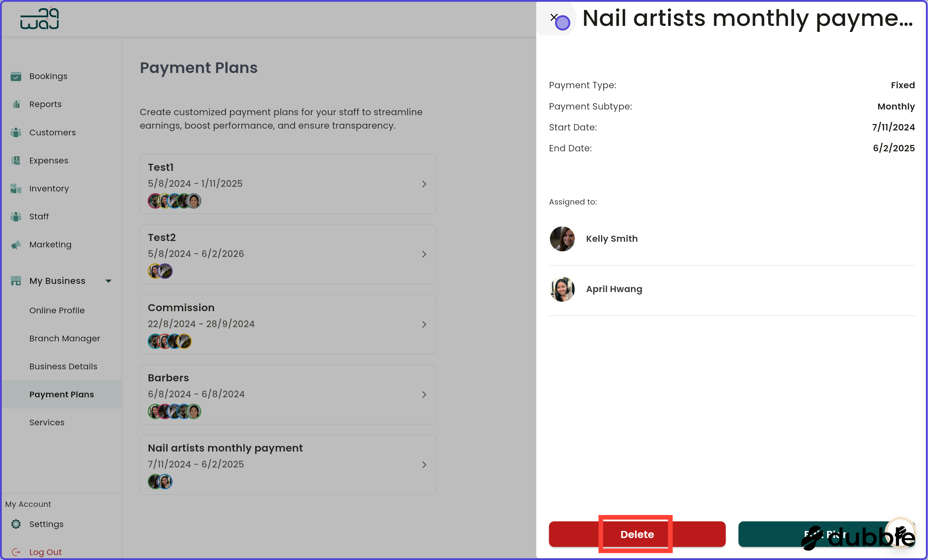Viewport: 928px width, 560px height.
Task: Open the Inventory icon in sidebar
Action: point(16,189)
